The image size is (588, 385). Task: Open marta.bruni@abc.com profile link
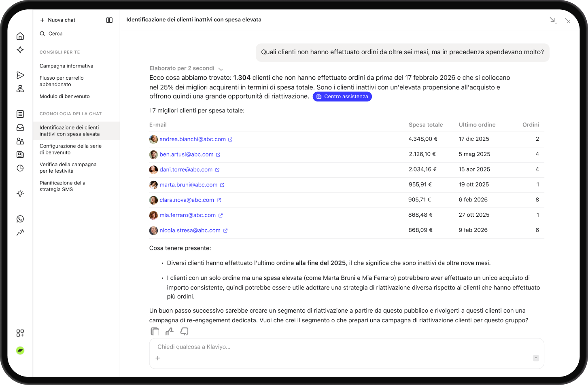pos(192,185)
